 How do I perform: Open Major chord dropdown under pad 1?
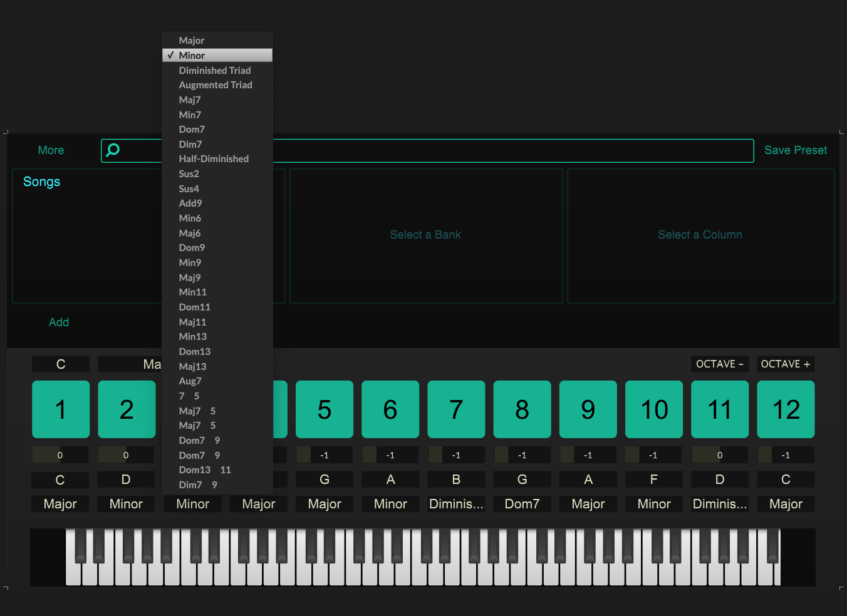[60, 504]
